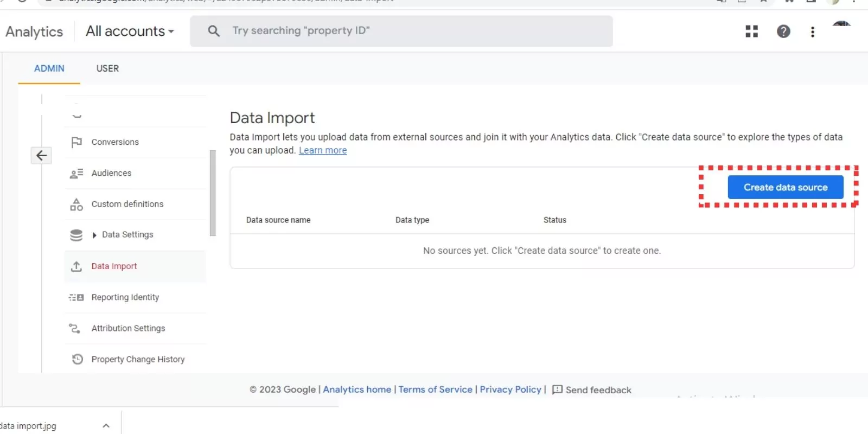Screen dimensions: 868x434
Task: Switch to the USER tab
Action: click(107, 68)
